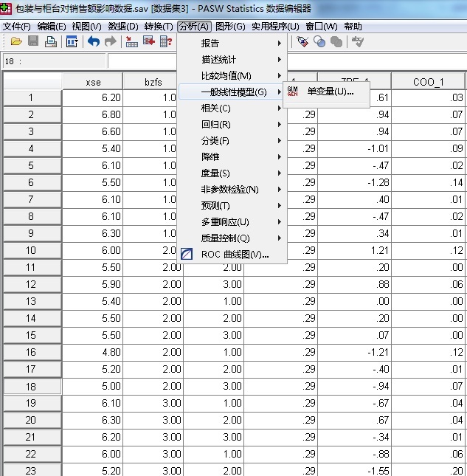Save the file using the floppy disk icon

coord(33,41)
